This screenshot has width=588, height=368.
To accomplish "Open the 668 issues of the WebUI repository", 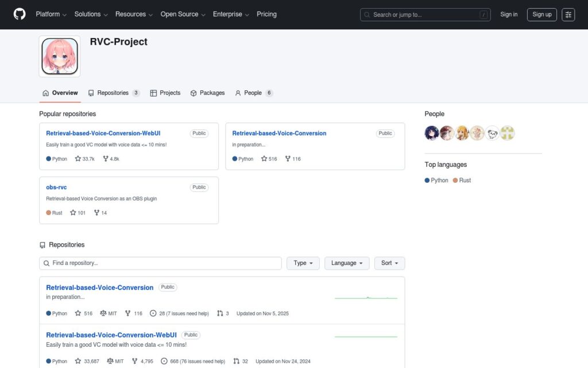I will click(193, 361).
